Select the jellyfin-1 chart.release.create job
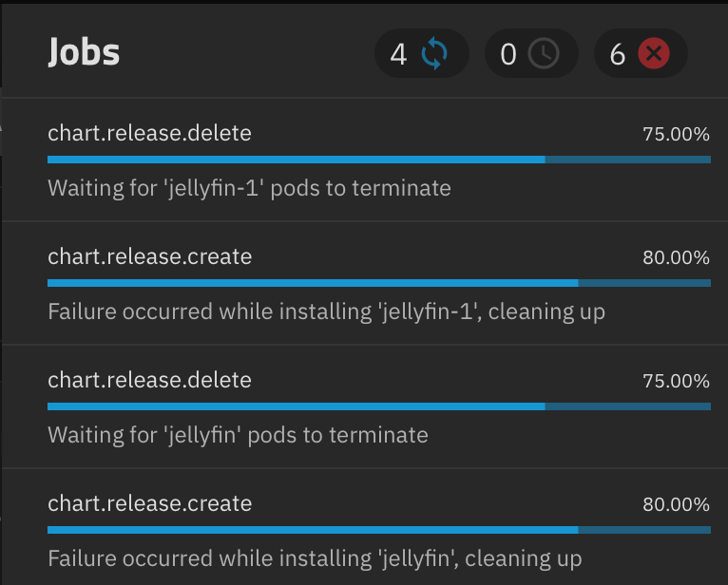 tap(365, 283)
